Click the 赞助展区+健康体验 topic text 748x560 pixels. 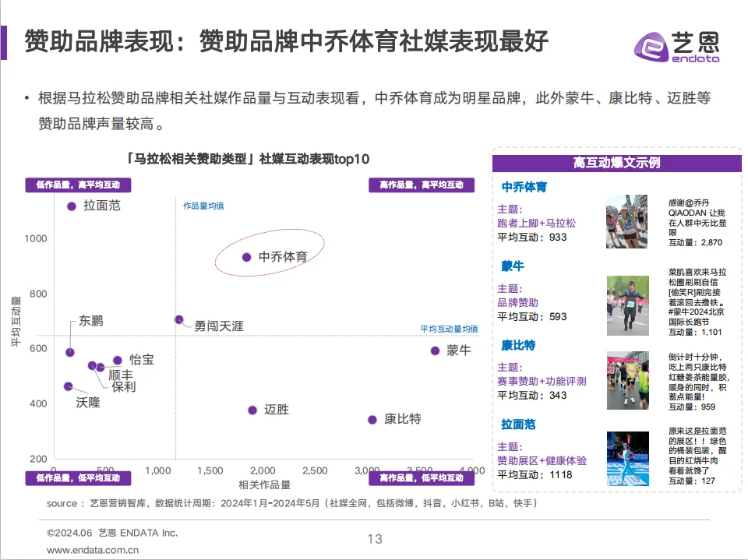pyautogui.click(x=542, y=461)
